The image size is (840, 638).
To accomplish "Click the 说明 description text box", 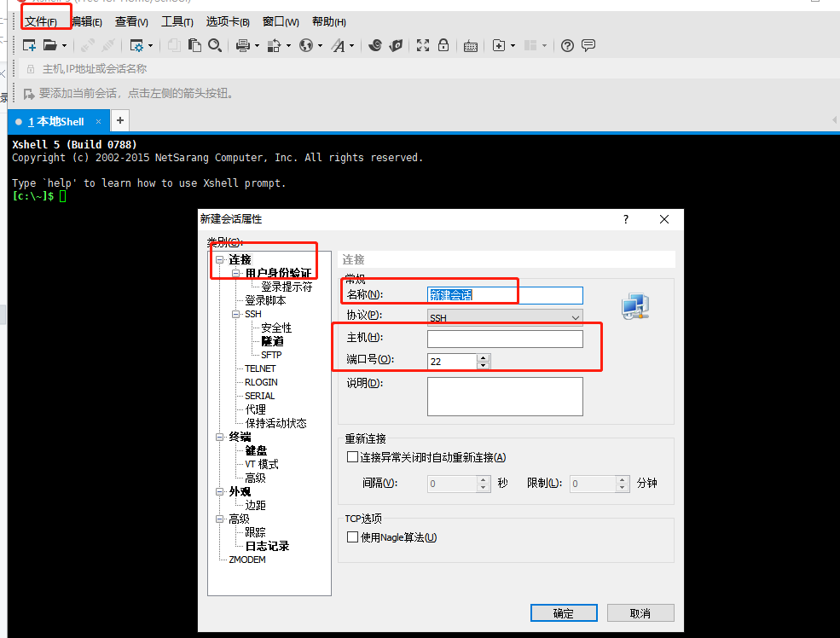I will pos(505,397).
